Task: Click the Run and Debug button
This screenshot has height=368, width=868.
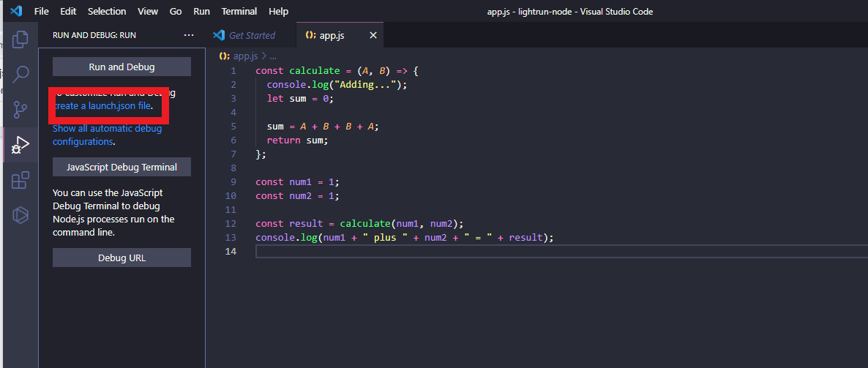Action: click(x=121, y=67)
